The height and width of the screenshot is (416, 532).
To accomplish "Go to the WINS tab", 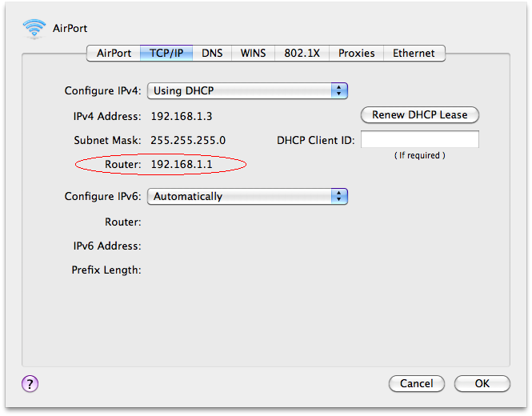I will coord(253,54).
